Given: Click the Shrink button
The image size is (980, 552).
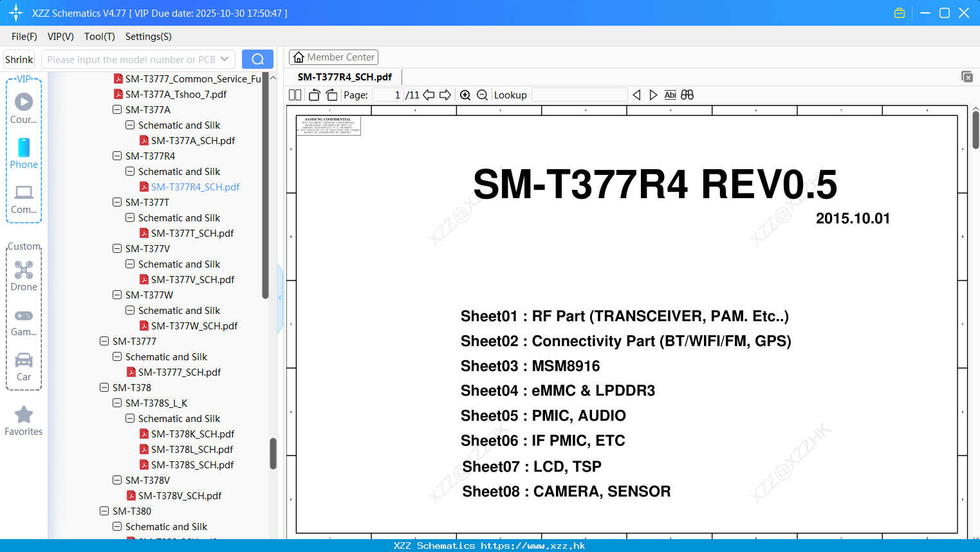Looking at the screenshot, I should click(x=19, y=59).
